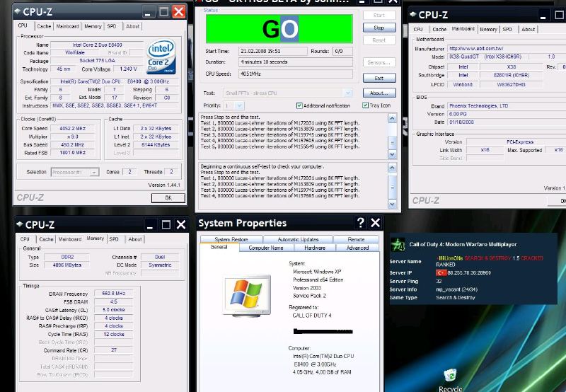
Task: Click the DRAM Frequency value 562.8 MHz
Action: tap(114, 293)
